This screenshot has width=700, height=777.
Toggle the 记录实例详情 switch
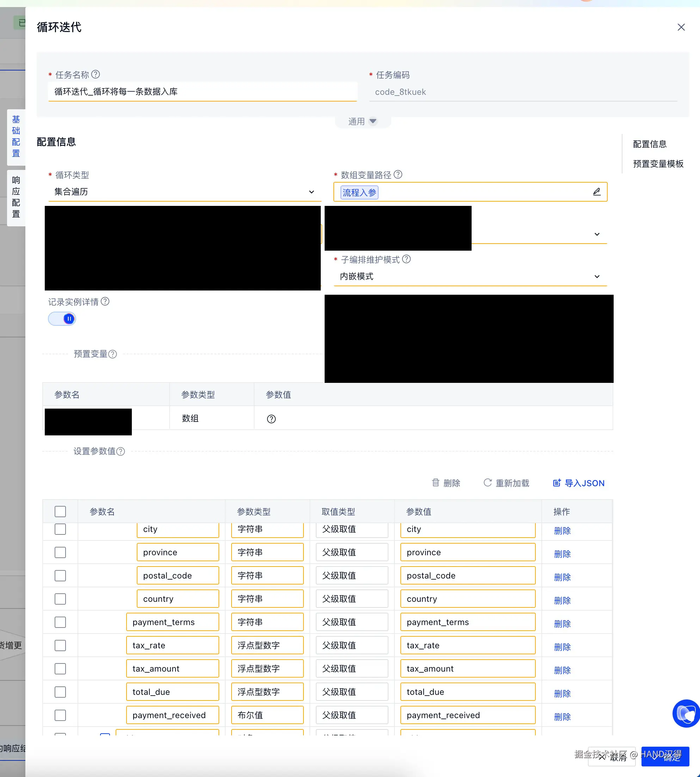click(x=62, y=318)
